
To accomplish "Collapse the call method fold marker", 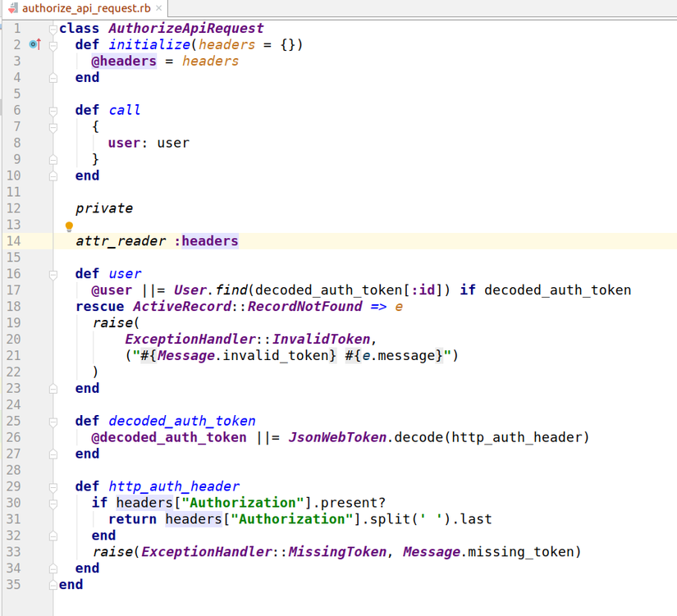I will [53, 111].
